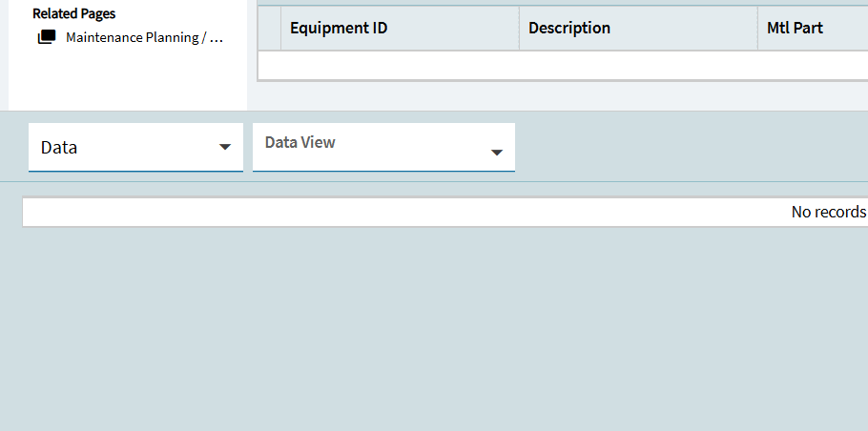Click the empty row's selector cell
868x431 pixels.
coord(269,65)
